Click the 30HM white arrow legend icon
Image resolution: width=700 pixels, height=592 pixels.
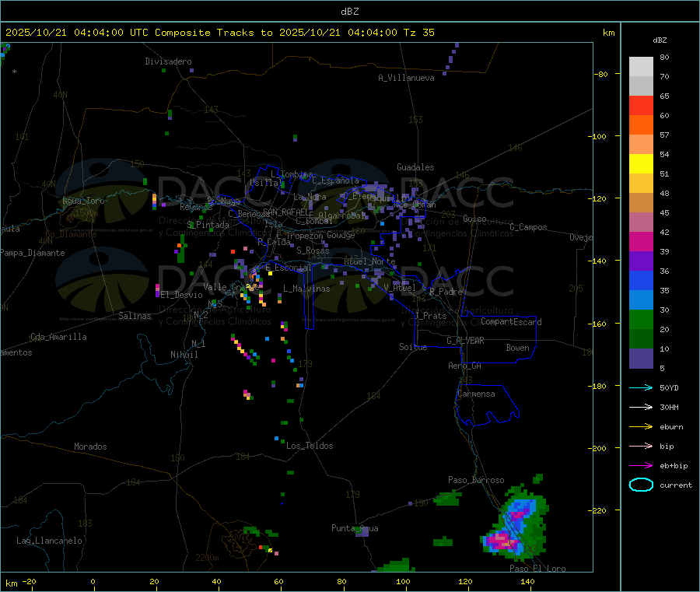click(641, 407)
